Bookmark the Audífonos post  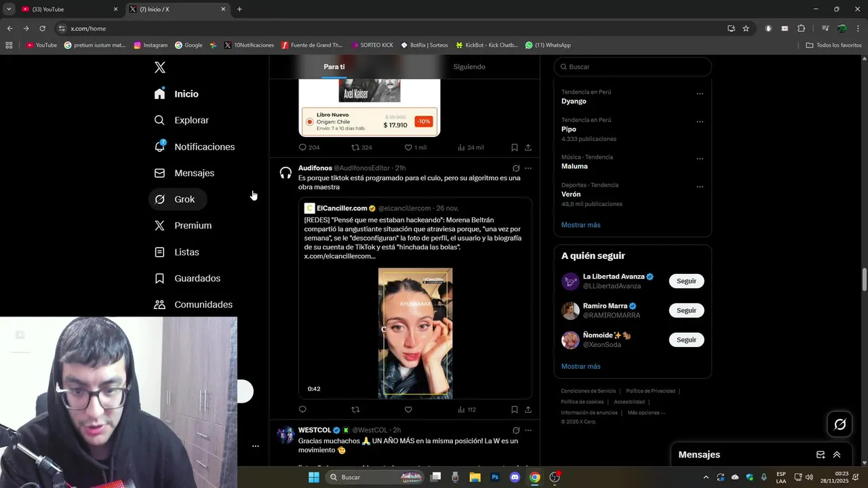pos(514,409)
